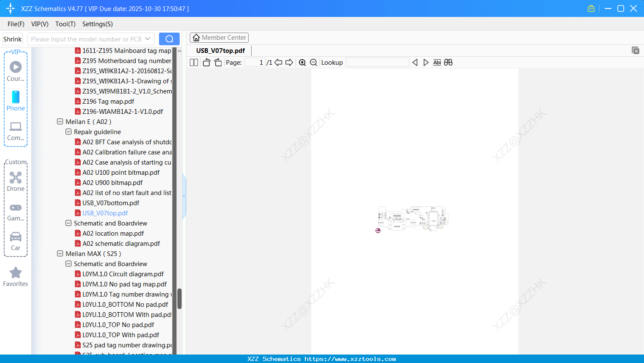Open A02 Calibration failure case file
This screenshot has width=644, height=363.
pos(127,152)
